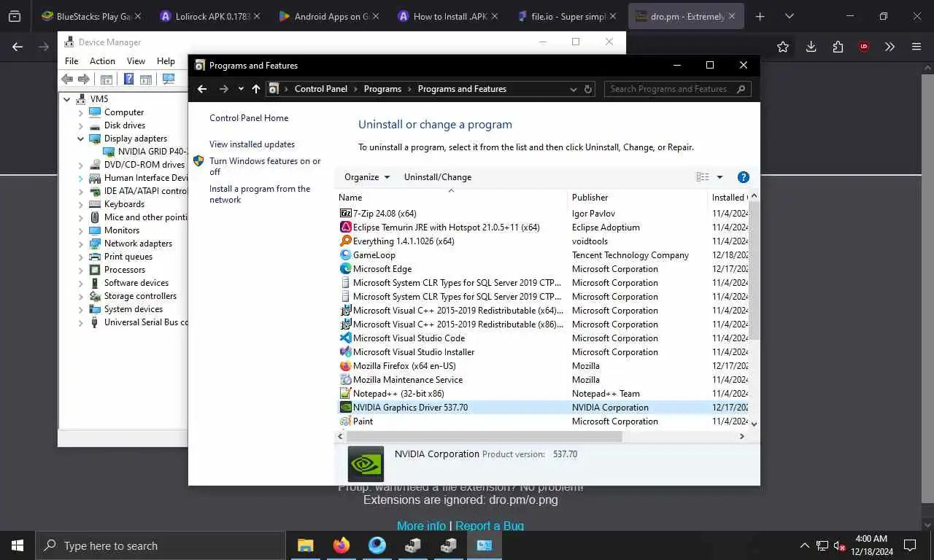
Task: Switch to Lolirock APK browser tab
Action: [x=210, y=16]
